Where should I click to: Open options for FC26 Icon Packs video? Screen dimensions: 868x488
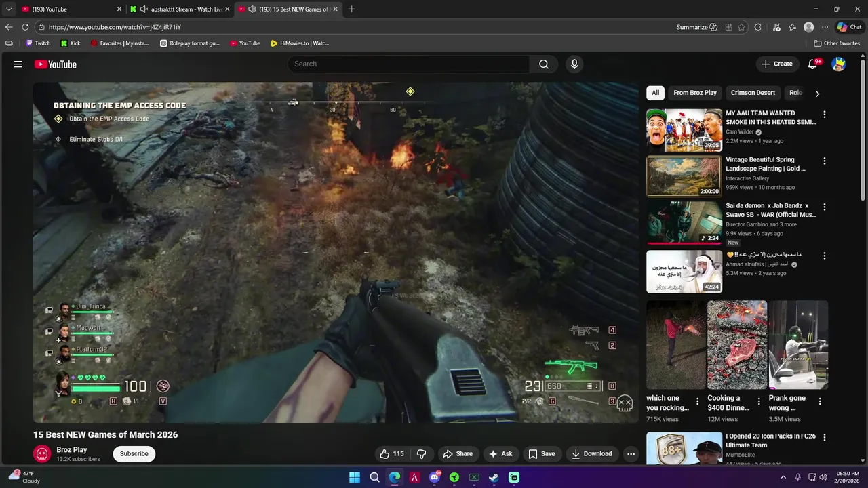coord(825,437)
